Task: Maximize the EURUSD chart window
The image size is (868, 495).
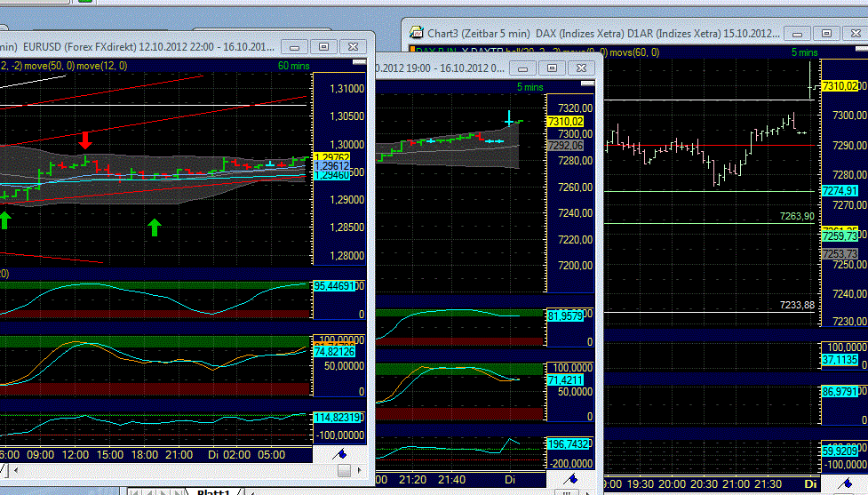Action: (x=324, y=47)
